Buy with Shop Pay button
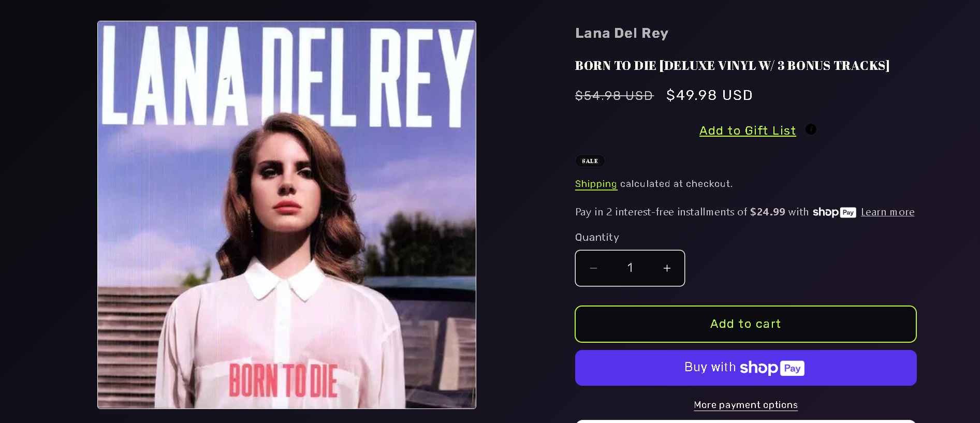This screenshot has height=423, width=980. click(x=745, y=368)
